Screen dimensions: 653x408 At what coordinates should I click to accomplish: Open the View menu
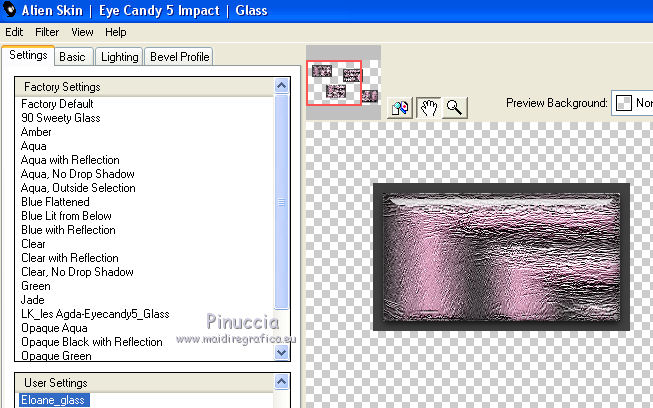(82, 32)
